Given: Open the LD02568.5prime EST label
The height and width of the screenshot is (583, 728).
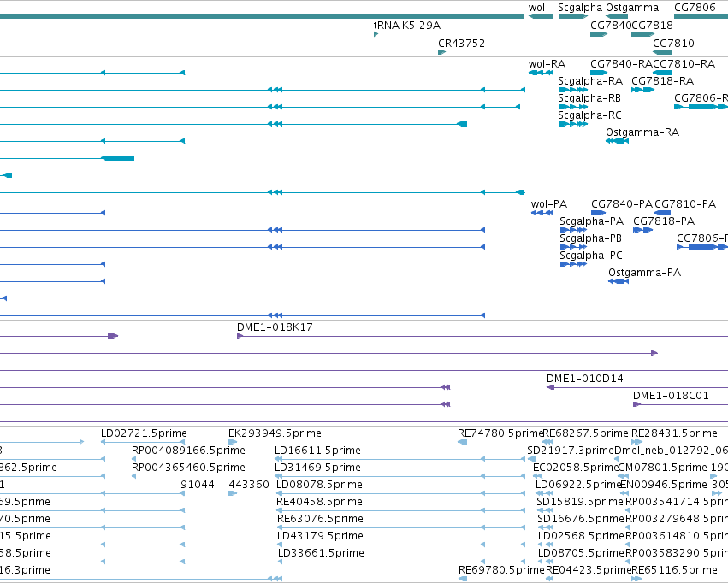Looking at the screenshot, I should point(581,537).
